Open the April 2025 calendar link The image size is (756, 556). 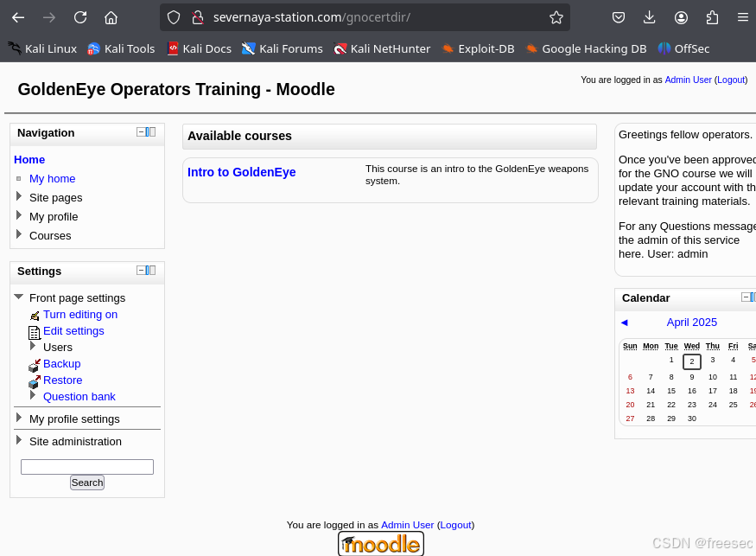(692, 323)
